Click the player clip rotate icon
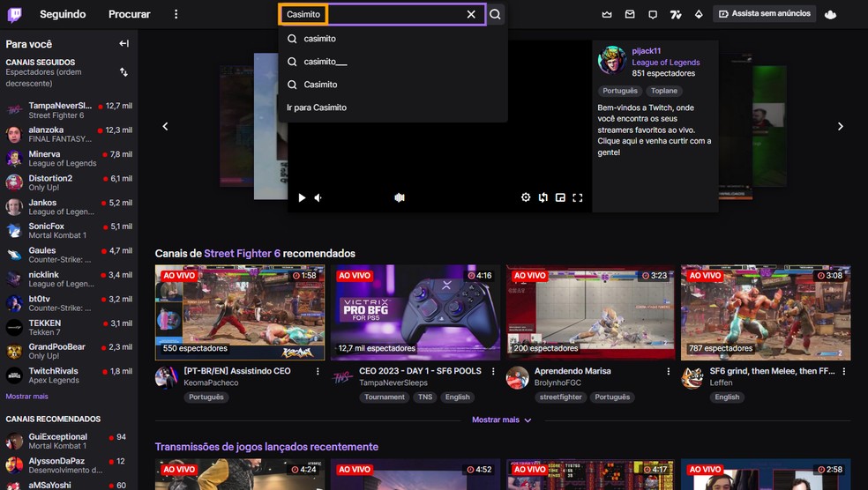Image resolution: width=868 pixels, height=490 pixels. [543, 197]
